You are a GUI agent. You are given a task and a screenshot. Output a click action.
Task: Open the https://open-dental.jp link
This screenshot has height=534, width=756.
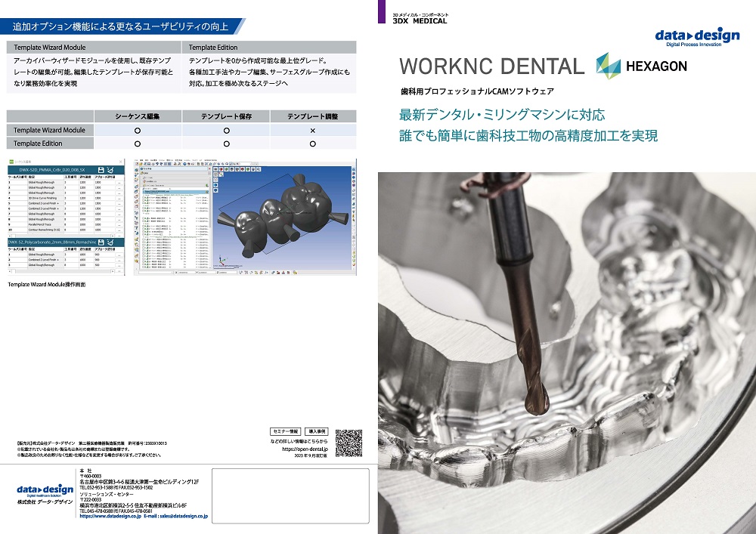(x=305, y=449)
